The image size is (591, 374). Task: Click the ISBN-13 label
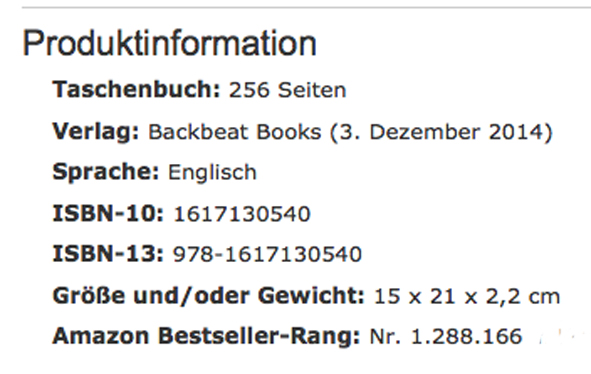point(108,254)
